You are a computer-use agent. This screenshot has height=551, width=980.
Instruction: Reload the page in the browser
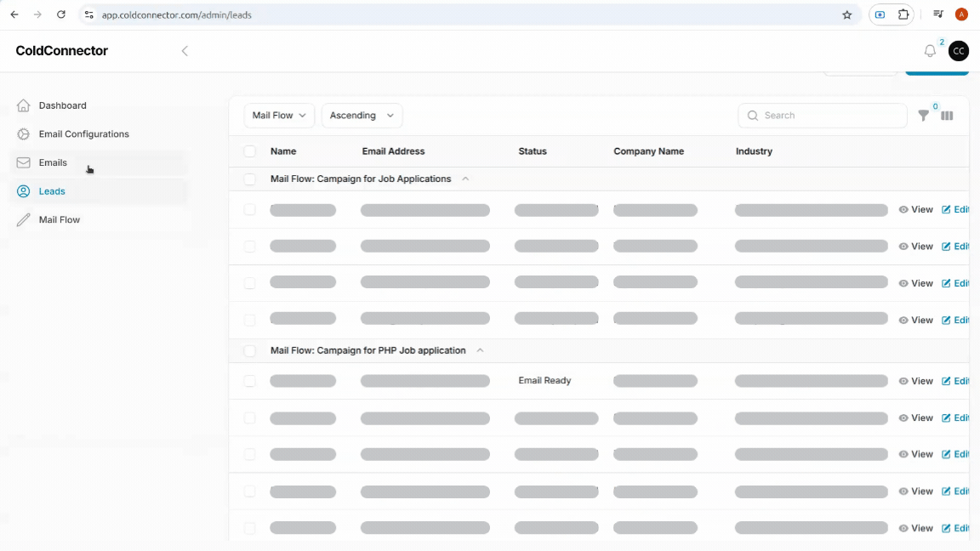point(60,14)
